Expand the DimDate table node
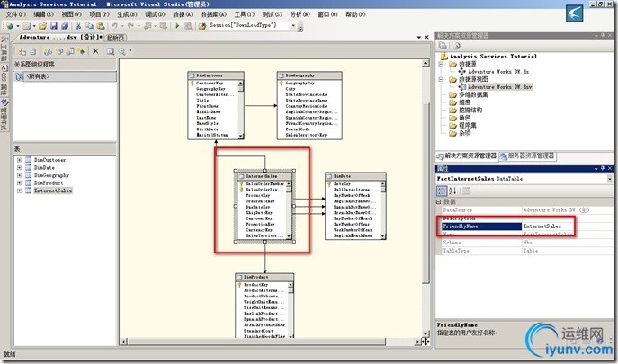Screen dimensions: 618x364 pos(19,167)
